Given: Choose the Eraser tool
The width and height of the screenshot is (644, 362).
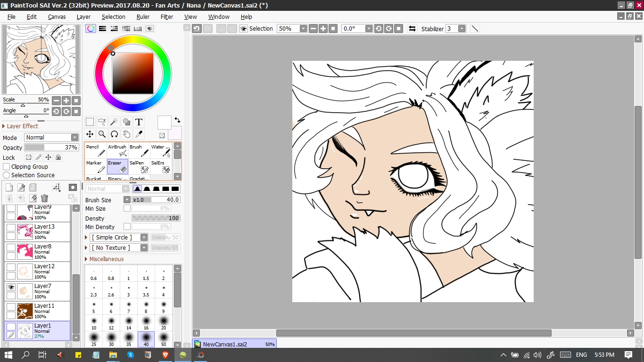Looking at the screenshot, I should coord(117,167).
